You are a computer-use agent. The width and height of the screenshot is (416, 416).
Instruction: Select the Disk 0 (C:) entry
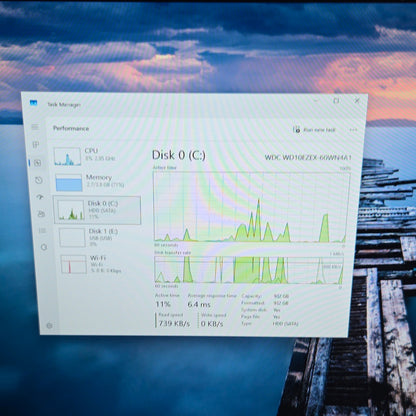click(97, 210)
